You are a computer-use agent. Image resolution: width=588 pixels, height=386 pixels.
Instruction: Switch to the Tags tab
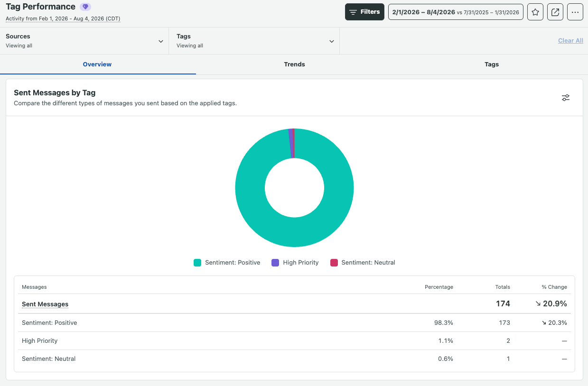pyautogui.click(x=492, y=64)
